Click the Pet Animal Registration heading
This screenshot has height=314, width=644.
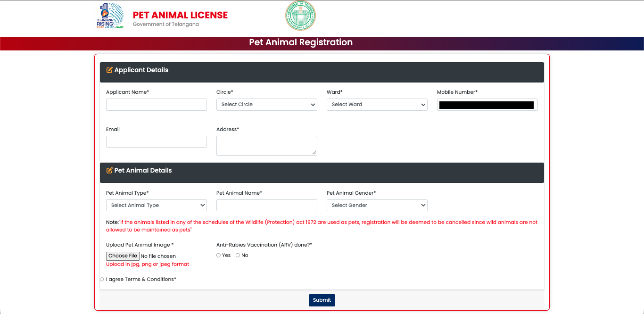coord(301,42)
